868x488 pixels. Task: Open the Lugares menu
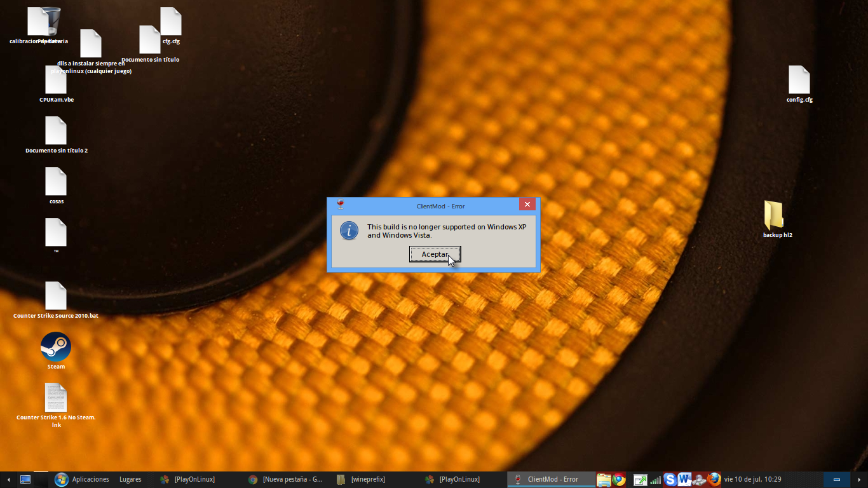[130, 480]
